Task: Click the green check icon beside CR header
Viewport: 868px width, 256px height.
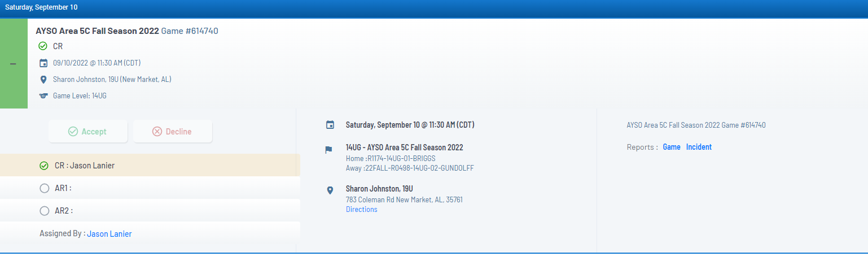Action: click(43, 46)
